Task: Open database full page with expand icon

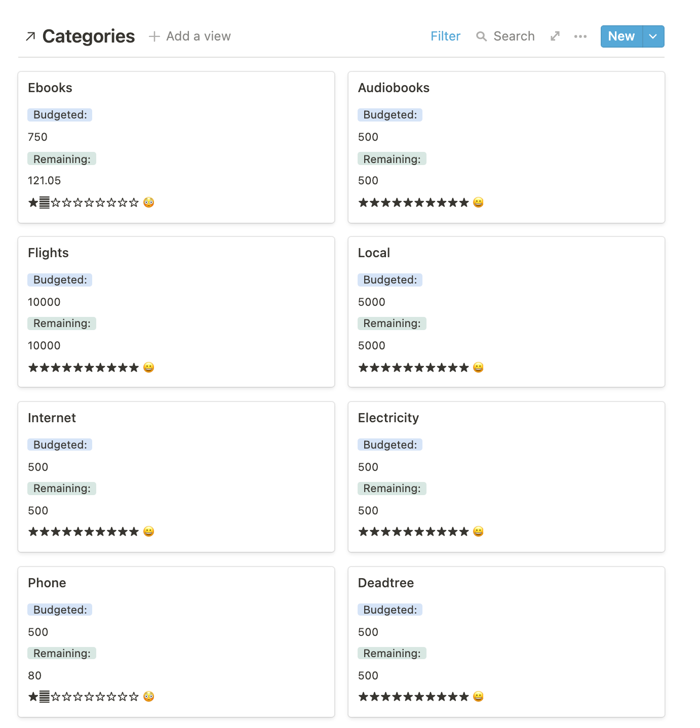Action: tap(555, 36)
